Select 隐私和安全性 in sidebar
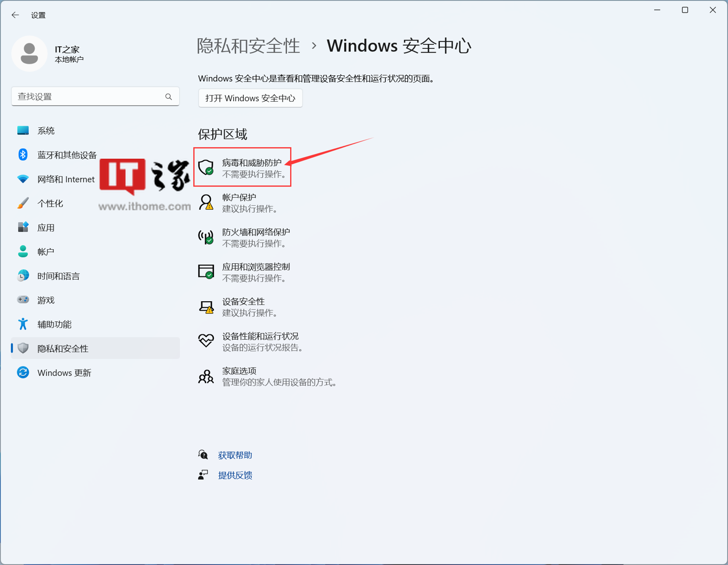728x565 pixels. [96, 348]
